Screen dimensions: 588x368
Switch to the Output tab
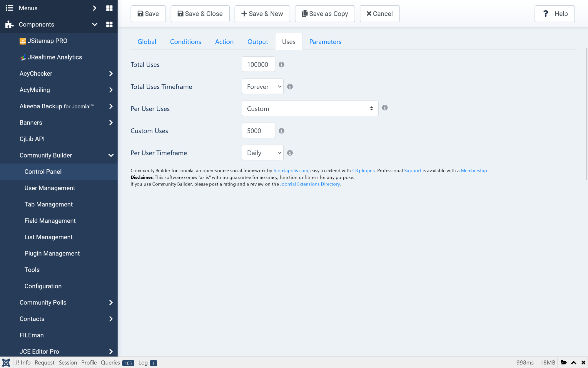(258, 42)
